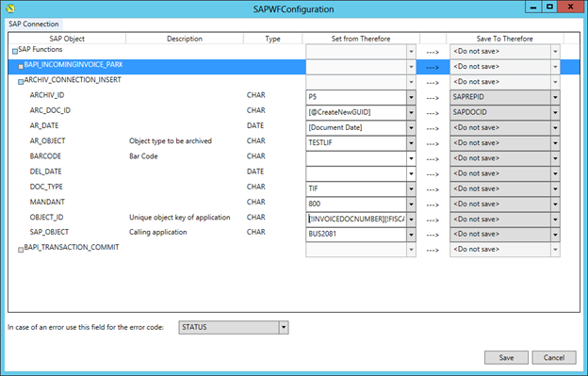Screen dimensions: 588x376
Task: Expand the BAPI_TRANSACTION_COMMIT node
Action: [21, 250]
